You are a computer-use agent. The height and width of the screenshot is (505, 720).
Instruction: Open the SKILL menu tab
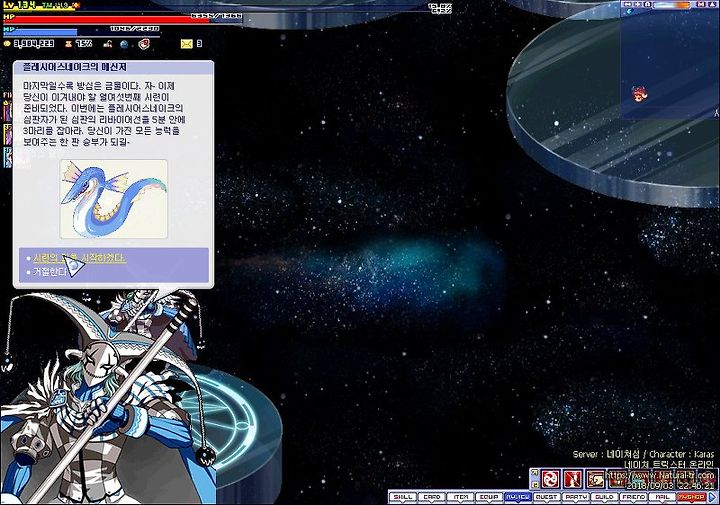pyautogui.click(x=403, y=497)
